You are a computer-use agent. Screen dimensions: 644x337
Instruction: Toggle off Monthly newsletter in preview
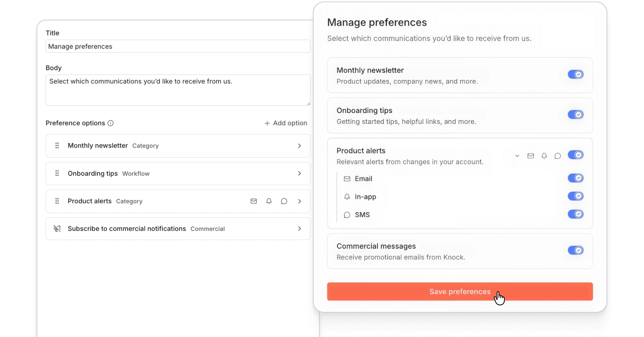575,74
